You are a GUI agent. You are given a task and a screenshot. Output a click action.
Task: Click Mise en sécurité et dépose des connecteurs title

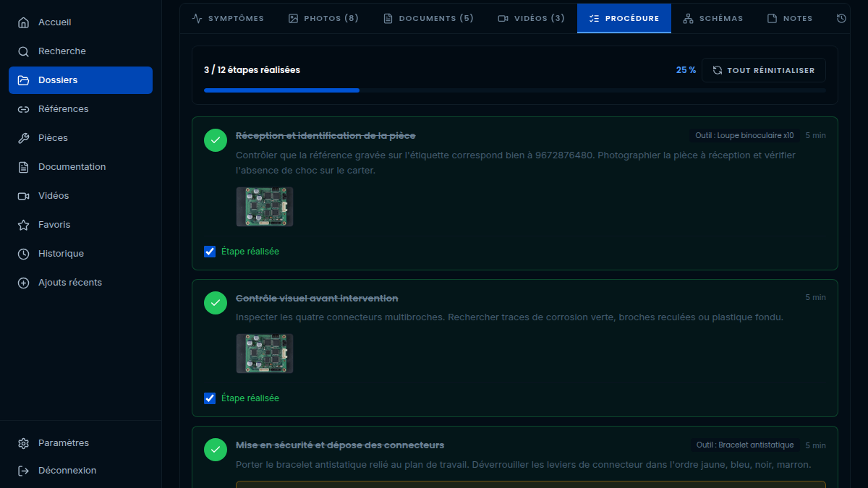(x=340, y=445)
